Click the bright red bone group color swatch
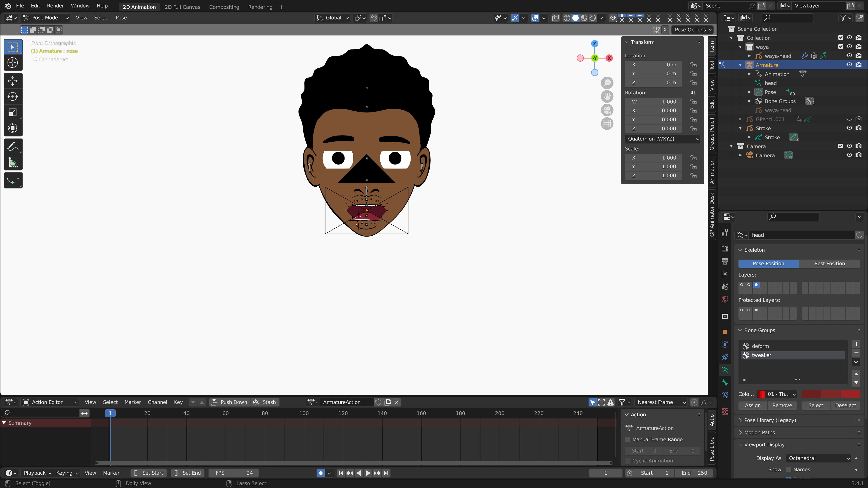Viewport: 868px width, 488px height. [x=850, y=394]
